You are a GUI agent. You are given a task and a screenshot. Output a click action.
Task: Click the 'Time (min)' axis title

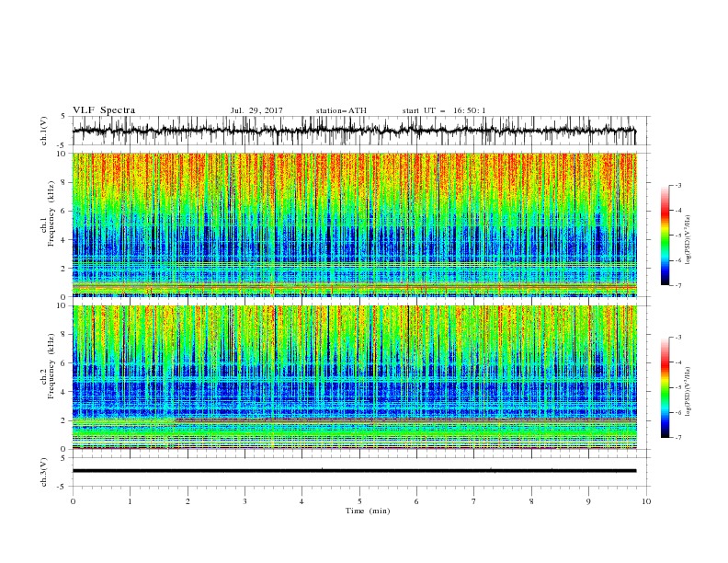pos(368,511)
